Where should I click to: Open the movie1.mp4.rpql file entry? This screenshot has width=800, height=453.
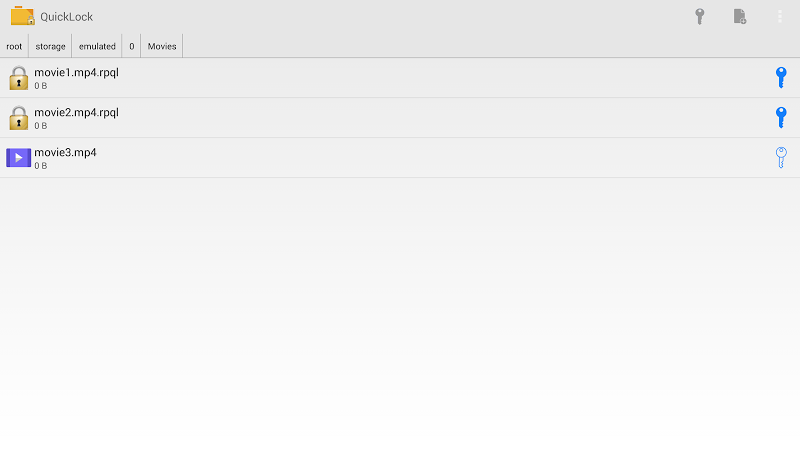[x=77, y=72]
